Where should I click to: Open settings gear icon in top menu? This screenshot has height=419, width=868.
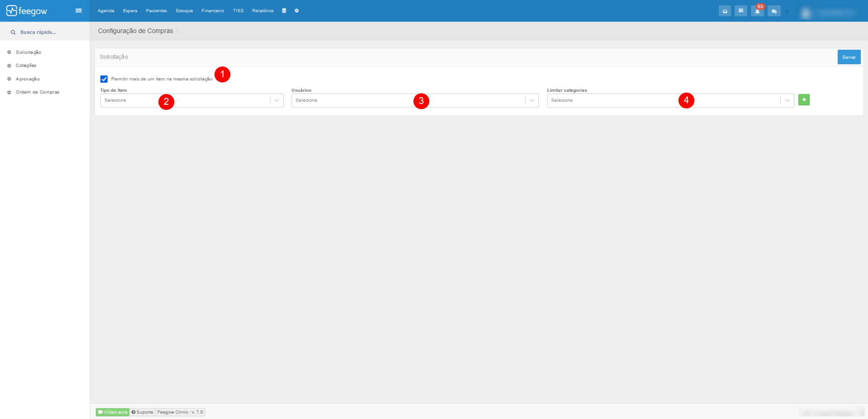pyautogui.click(x=297, y=11)
